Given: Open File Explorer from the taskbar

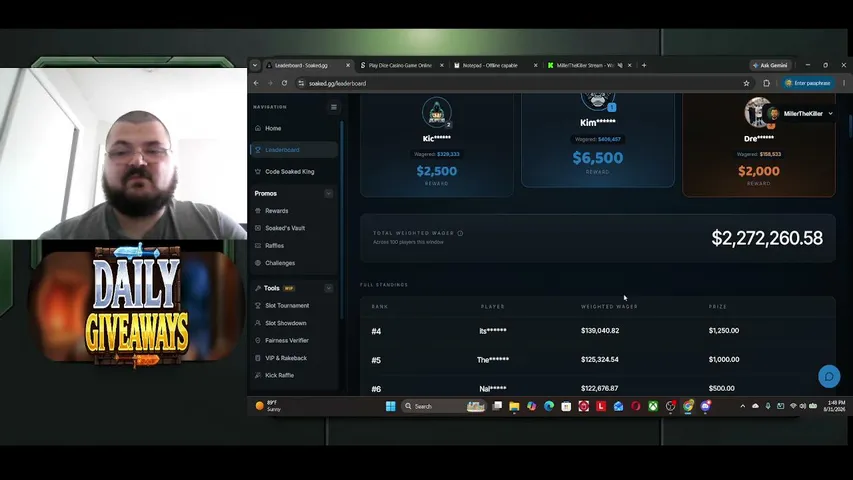Looking at the screenshot, I should click(514, 407).
